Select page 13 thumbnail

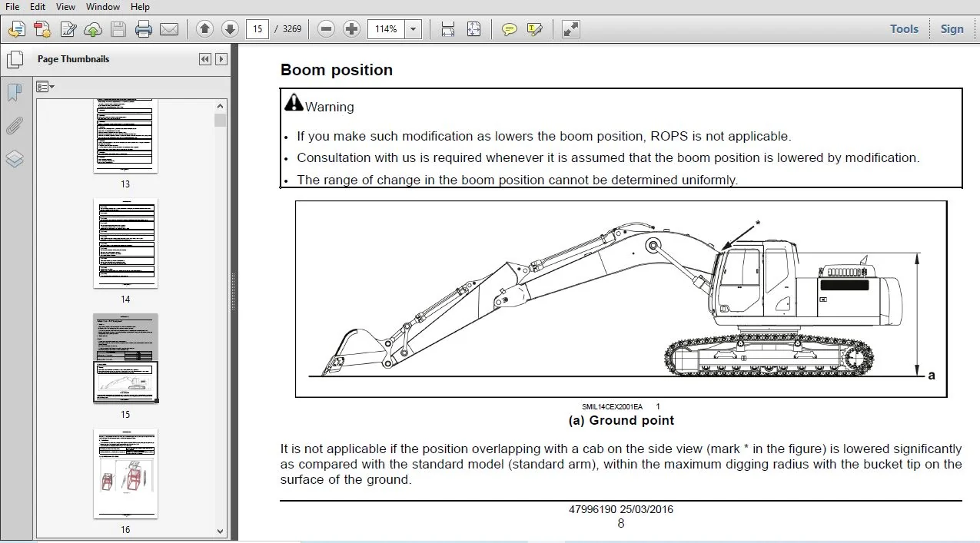(x=125, y=135)
